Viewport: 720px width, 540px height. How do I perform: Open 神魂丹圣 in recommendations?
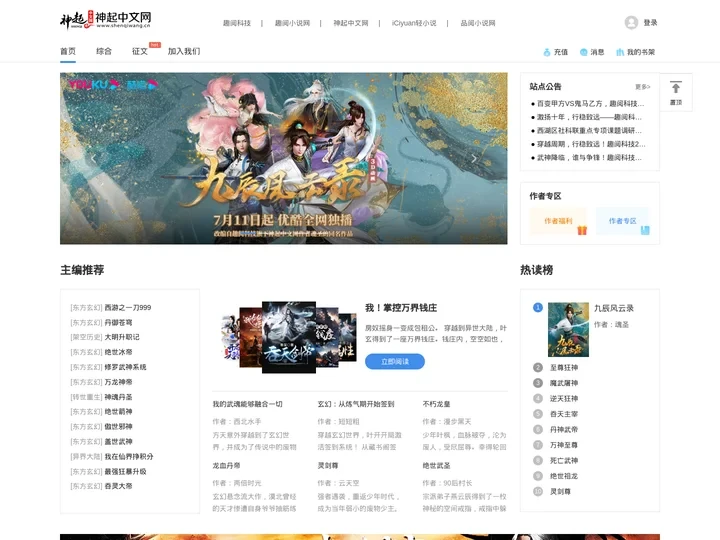[x=118, y=397]
